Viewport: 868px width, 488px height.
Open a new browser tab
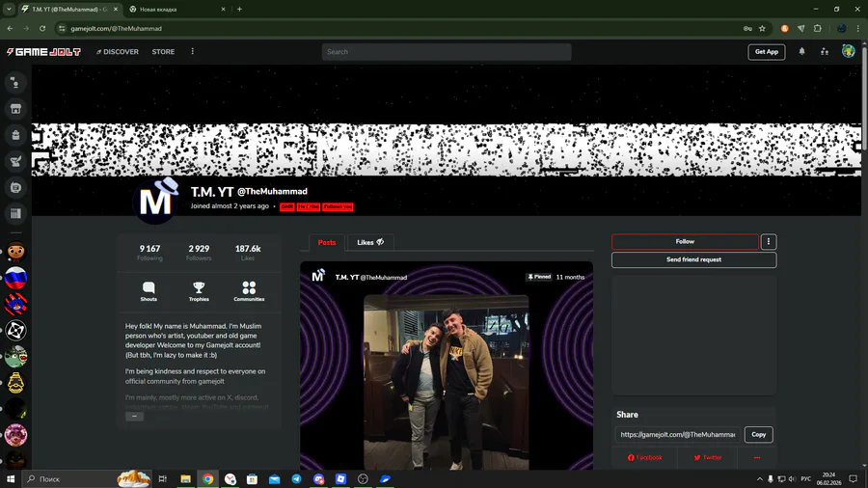point(240,9)
